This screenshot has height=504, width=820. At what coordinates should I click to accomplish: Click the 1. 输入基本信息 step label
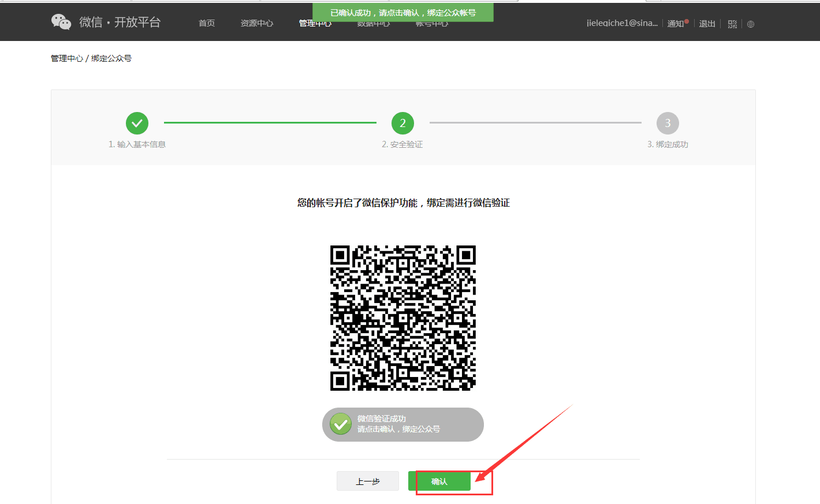tap(137, 144)
